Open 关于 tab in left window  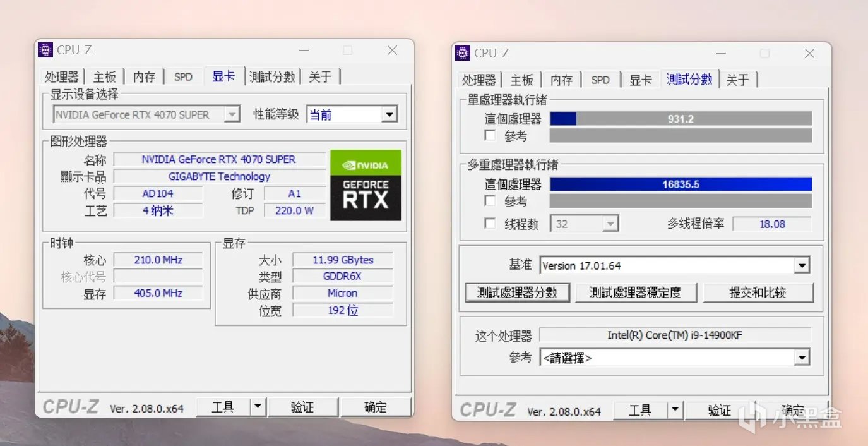[x=320, y=76]
